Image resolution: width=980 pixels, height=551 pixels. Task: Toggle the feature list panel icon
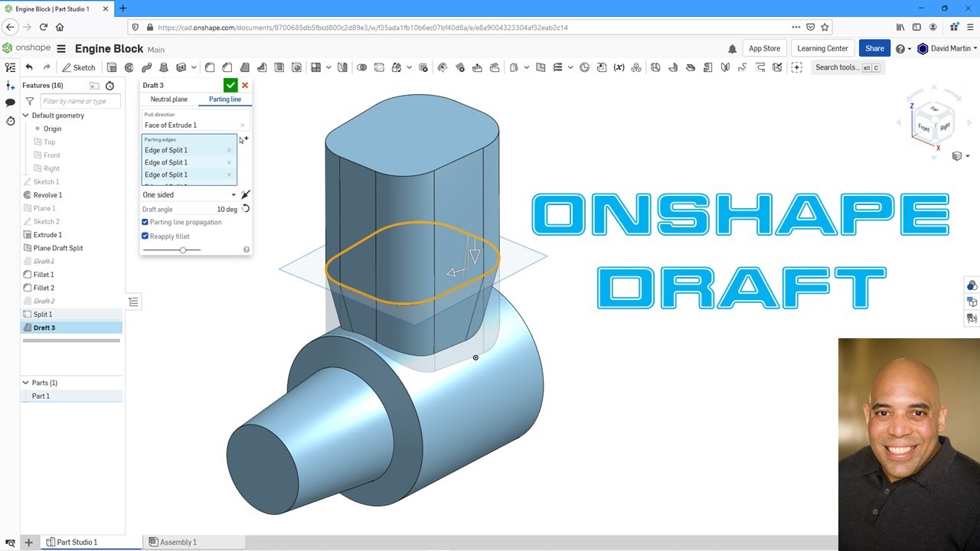tap(10, 67)
